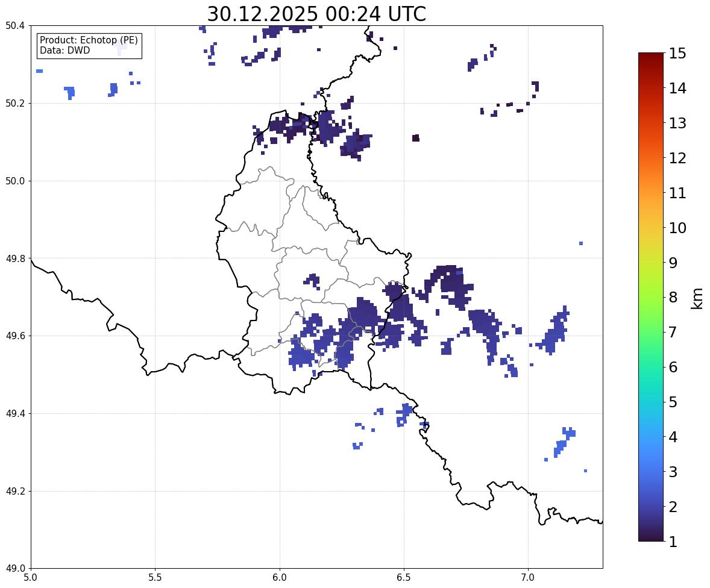Click colorbar tick label 5
The width and height of the screenshot is (710, 588).
(673, 402)
